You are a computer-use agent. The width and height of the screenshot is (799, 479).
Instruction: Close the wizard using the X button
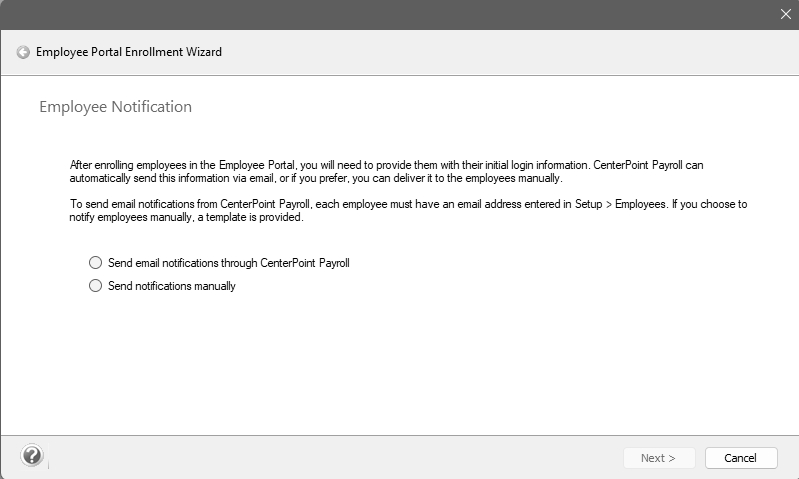tap(785, 14)
